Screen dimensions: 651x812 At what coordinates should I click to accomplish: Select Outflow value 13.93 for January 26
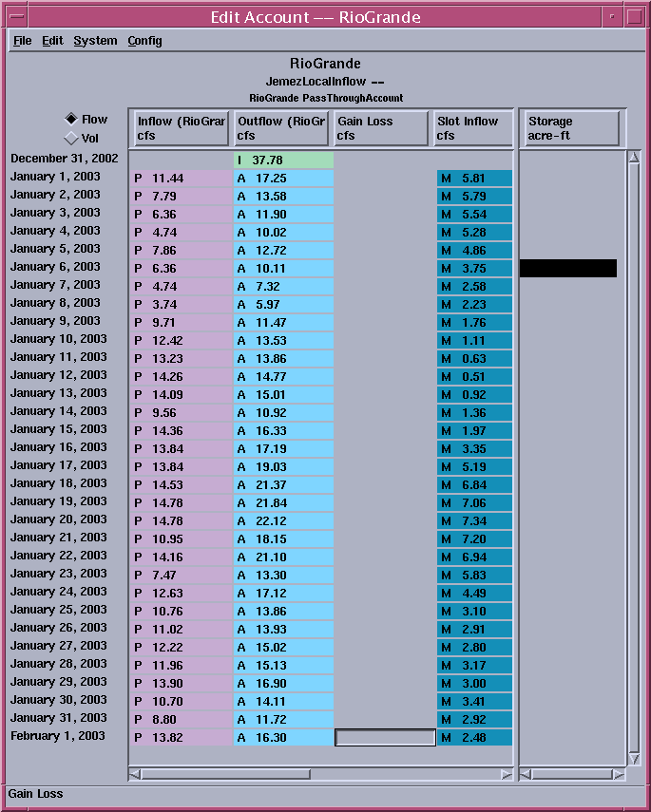283,630
